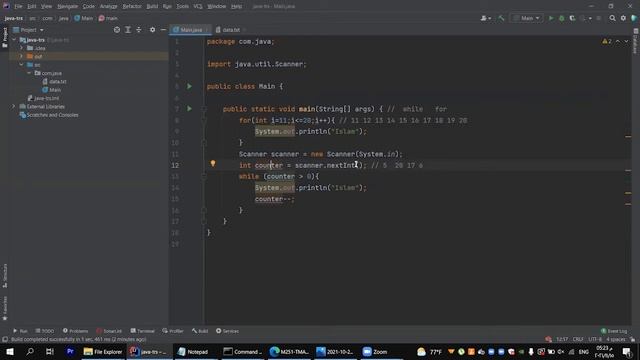Collapse the src folder in tree
The image size is (640, 360).
click(22, 64)
